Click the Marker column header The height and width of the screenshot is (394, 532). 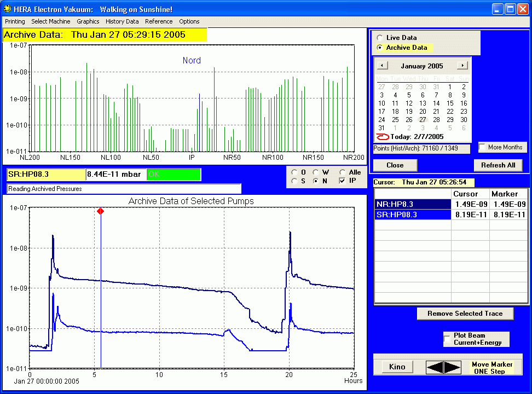[x=508, y=194]
